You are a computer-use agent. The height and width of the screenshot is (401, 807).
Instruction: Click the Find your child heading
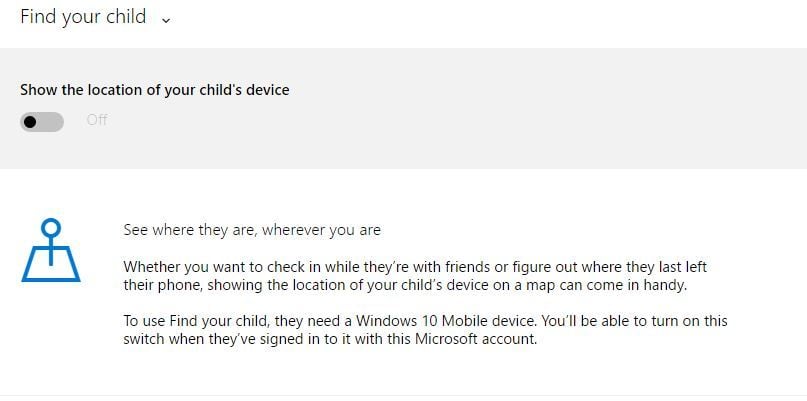click(x=83, y=17)
